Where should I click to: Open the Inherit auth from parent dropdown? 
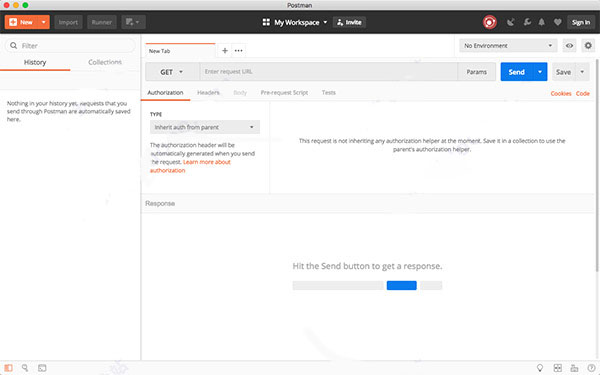click(205, 127)
